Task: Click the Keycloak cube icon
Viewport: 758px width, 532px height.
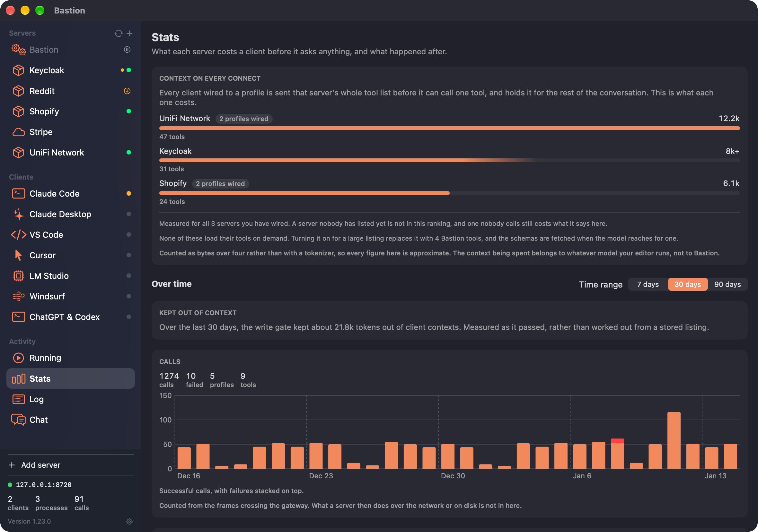Action: (19, 70)
